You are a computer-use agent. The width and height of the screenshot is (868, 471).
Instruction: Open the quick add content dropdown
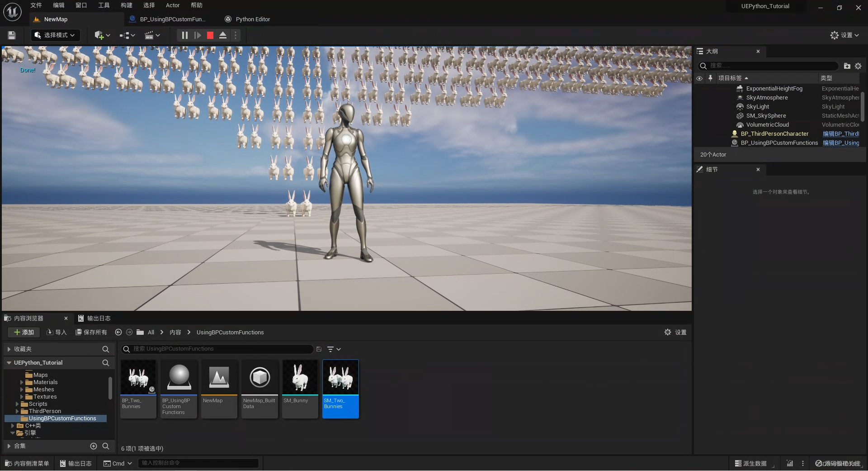click(102, 35)
